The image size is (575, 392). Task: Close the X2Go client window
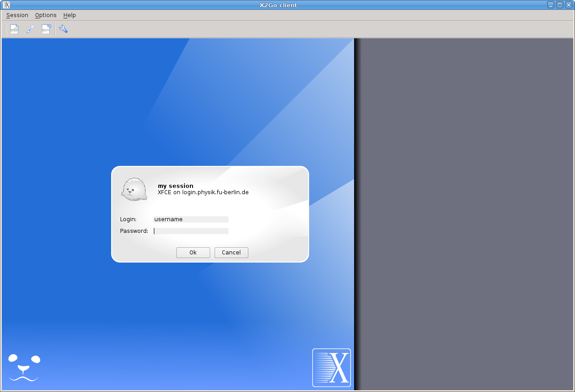click(x=569, y=5)
